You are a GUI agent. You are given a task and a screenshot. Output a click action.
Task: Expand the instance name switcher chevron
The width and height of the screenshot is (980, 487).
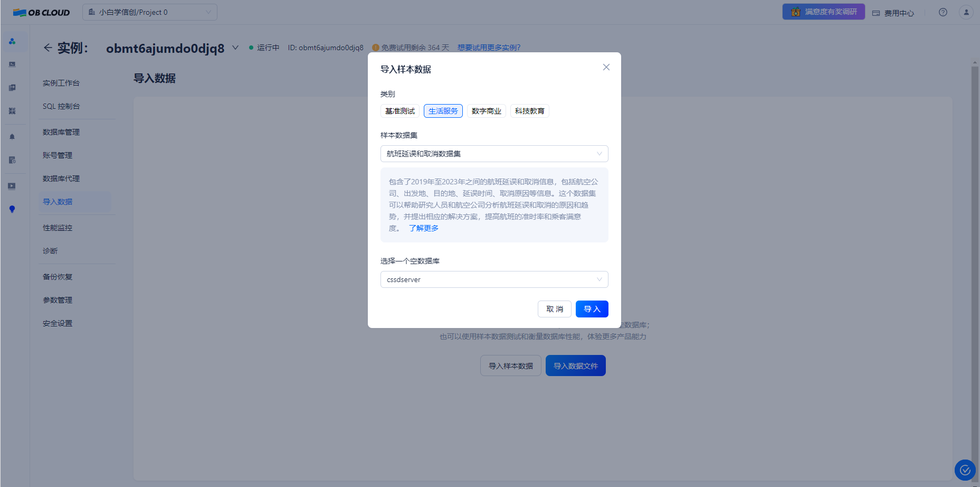235,48
